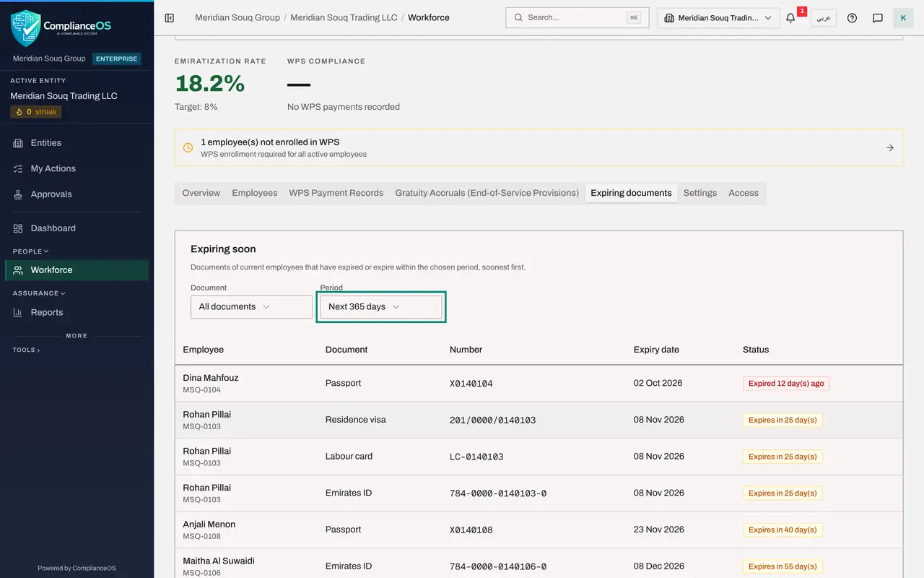Open the Meridian Souq Trading entity selector
This screenshot has height=578, width=924.
click(x=718, y=18)
